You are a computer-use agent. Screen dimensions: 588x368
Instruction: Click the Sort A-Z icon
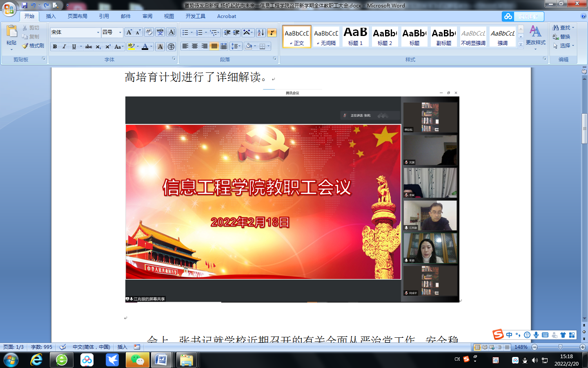pyautogui.click(x=261, y=33)
